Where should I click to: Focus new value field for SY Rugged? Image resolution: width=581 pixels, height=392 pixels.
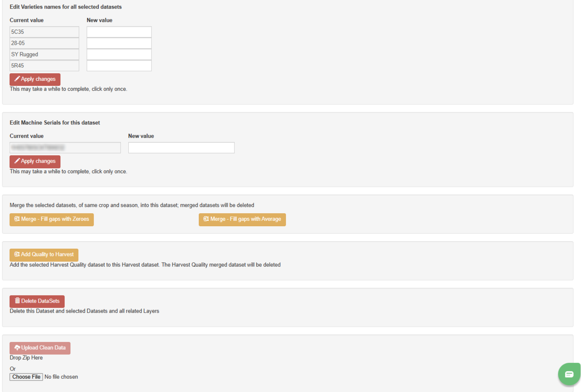119,55
